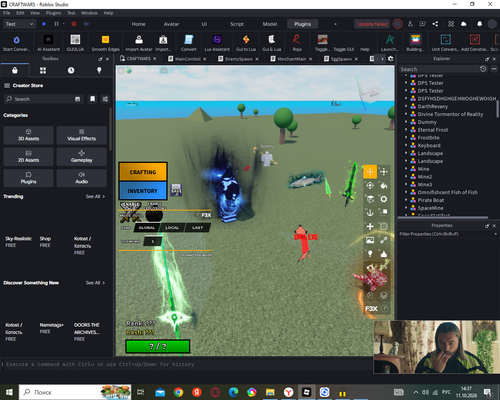Select the MainControl script tab

188,59
